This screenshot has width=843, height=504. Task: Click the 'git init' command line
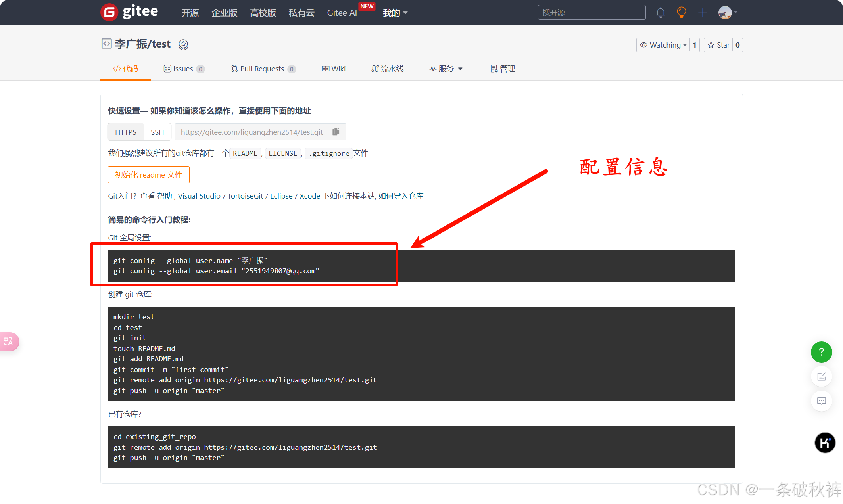coord(130,338)
